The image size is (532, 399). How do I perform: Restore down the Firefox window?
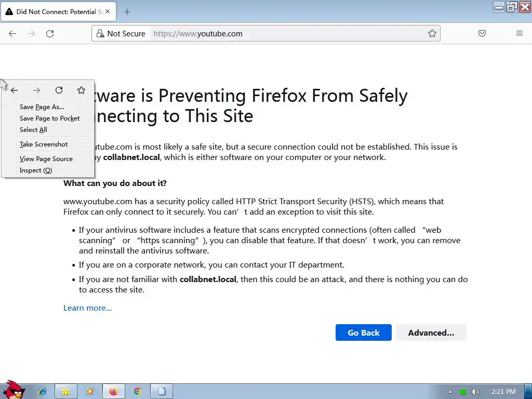[x=511, y=7]
